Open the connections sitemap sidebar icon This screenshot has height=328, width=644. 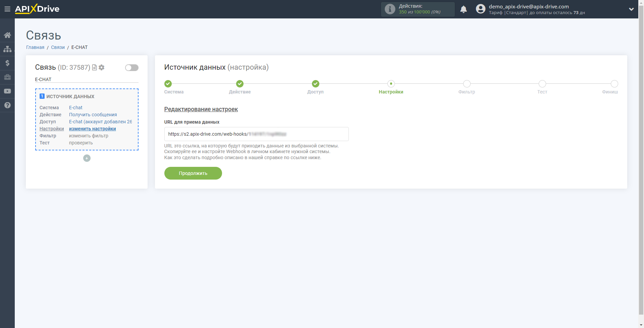tap(7, 49)
